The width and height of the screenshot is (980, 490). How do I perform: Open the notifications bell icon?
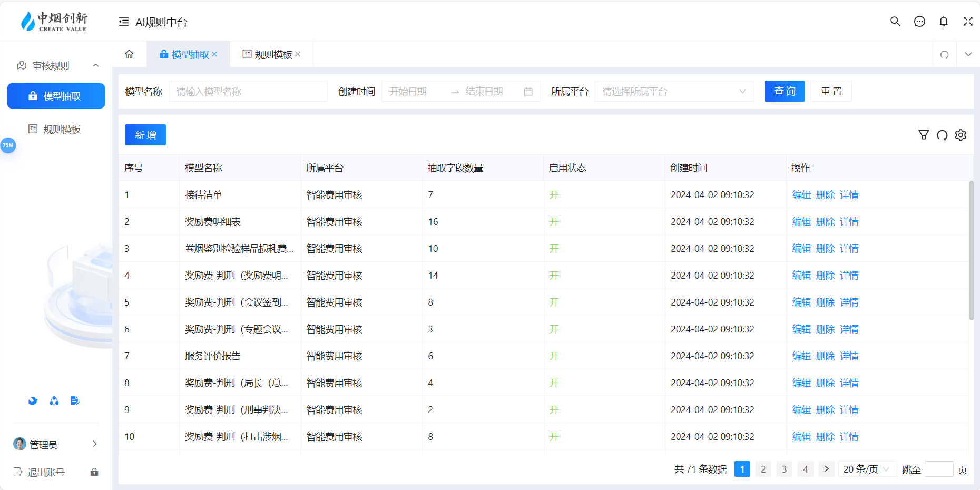coord(944,22)
